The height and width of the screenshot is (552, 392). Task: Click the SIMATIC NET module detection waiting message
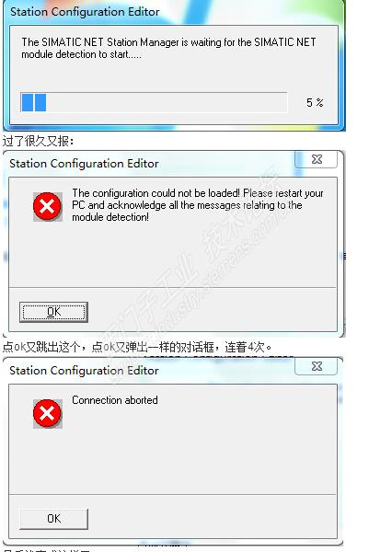coord(168,48)
